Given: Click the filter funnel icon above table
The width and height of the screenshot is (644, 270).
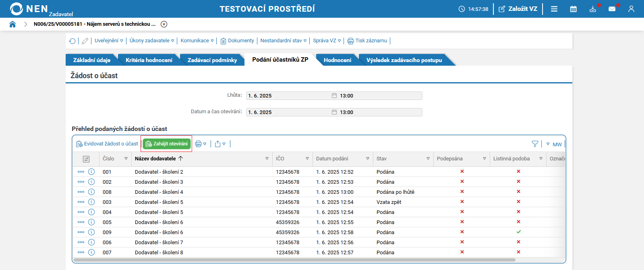Looking at the screenshot, I should [535, 144].
